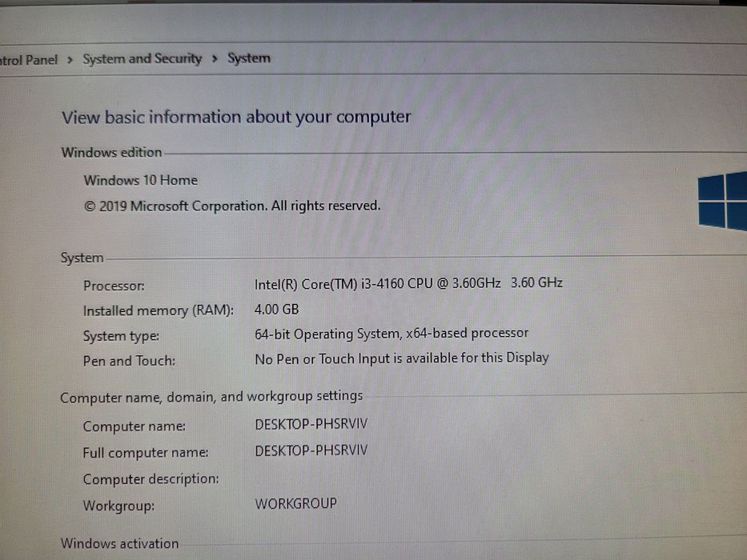The width and height of the screenshot is (747, 560).
Task: Click the 'Full computer name:' label
Action: (146, 452)
